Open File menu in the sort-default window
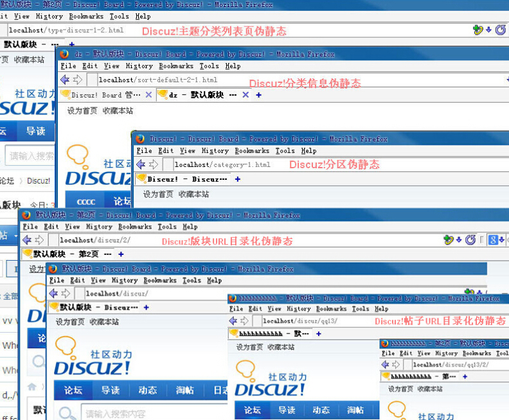 tap(68, 66)
